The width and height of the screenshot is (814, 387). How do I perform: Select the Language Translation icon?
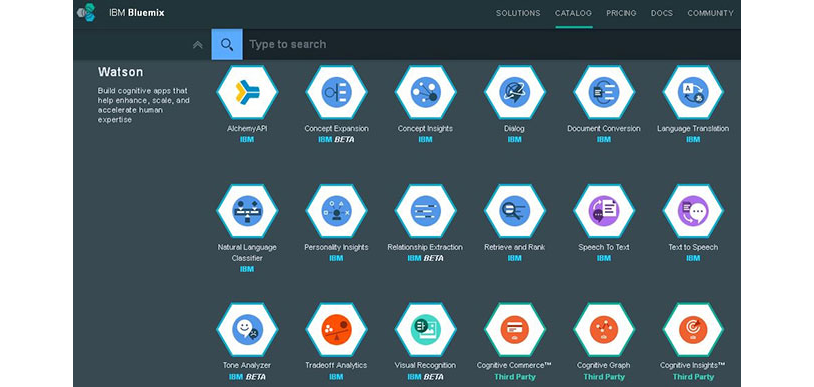(x=693, y=92)
